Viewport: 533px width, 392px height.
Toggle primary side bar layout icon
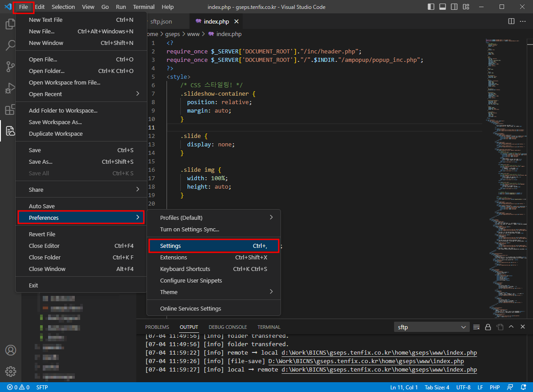(431, 7)
